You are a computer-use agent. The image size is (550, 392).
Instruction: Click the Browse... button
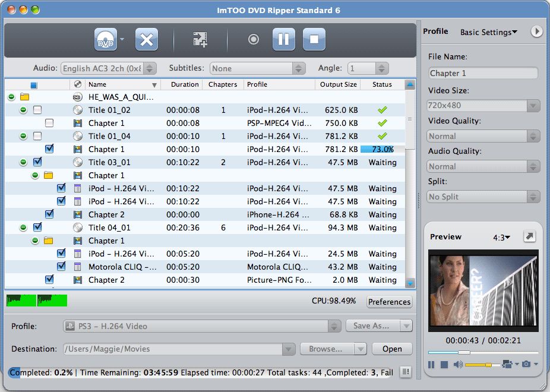(x=327, y=349)
